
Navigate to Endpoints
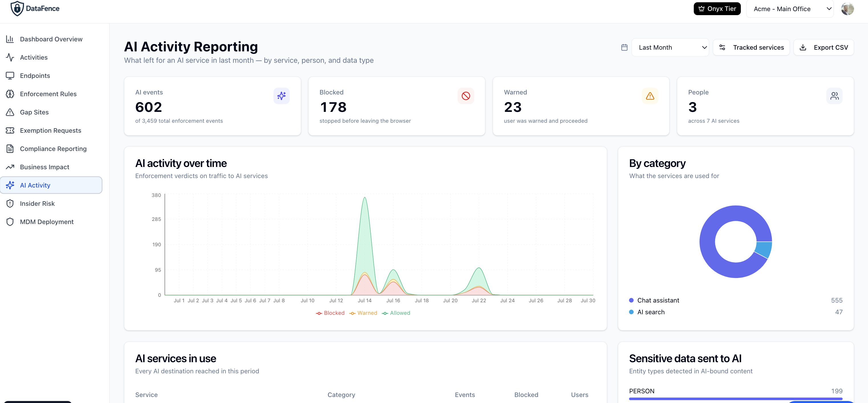[51, 76]
